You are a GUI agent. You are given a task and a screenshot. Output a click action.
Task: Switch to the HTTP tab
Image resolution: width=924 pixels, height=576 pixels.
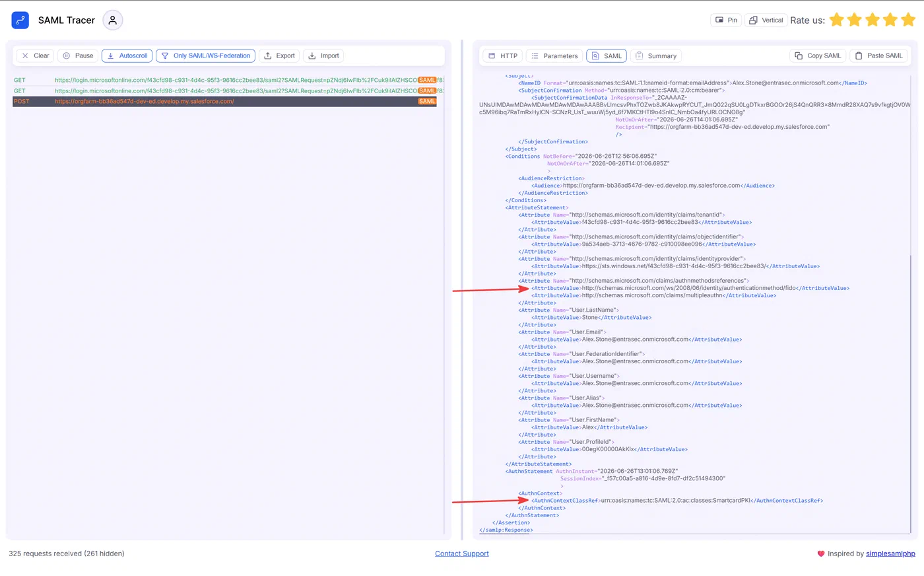[503, 56]
